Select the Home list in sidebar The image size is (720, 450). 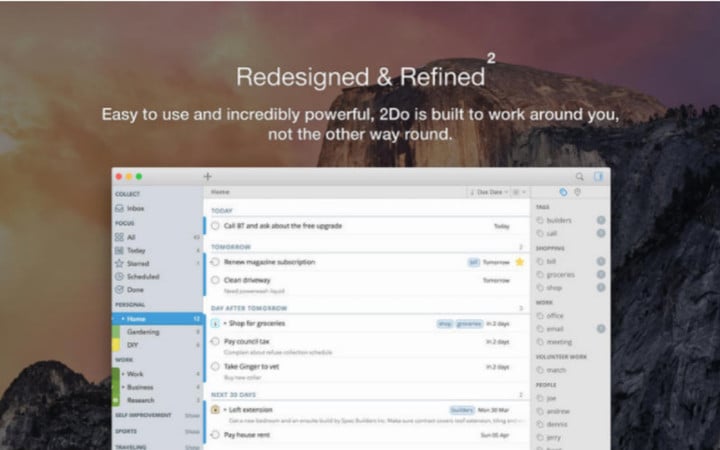point(157,319)
